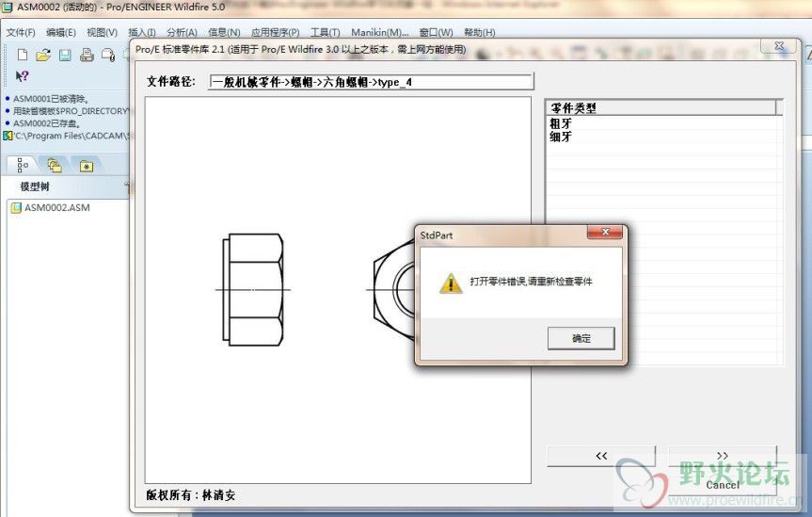Click the Pro/ENGINEER window title icon
Viewport: 812px width, 517px height.
(x=8, y=8)
